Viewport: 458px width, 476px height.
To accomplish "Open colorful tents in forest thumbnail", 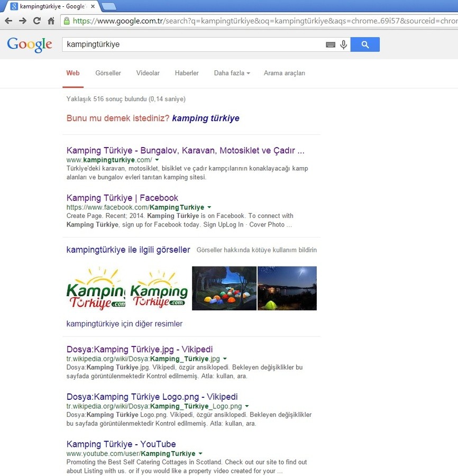I will coord(224,288).
